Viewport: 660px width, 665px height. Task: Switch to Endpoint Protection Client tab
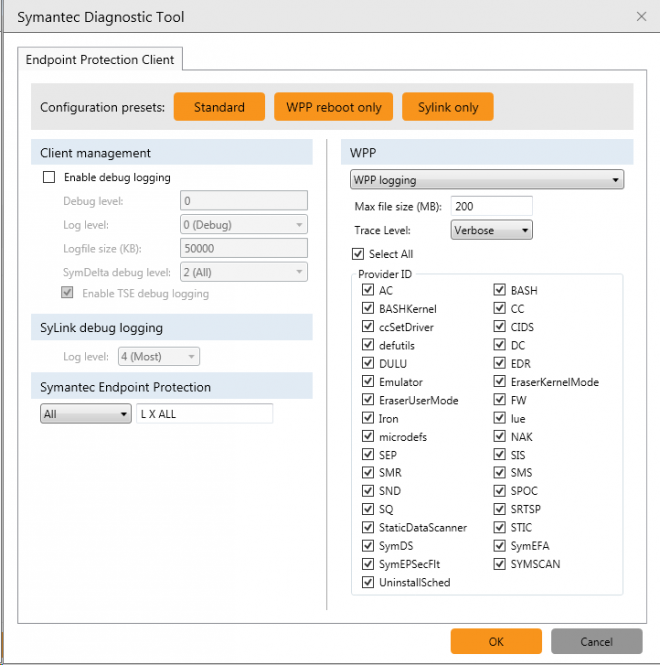pos(100,59)
